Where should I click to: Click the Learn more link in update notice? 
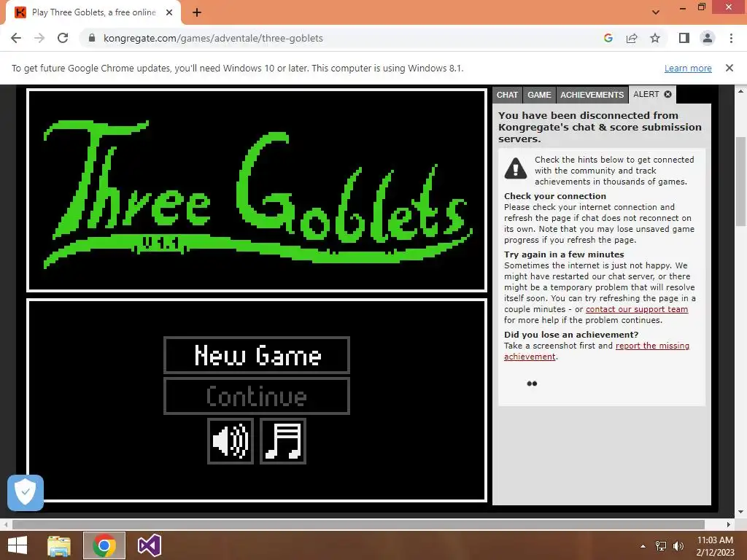pyautogui.click(x=688, y=68)
